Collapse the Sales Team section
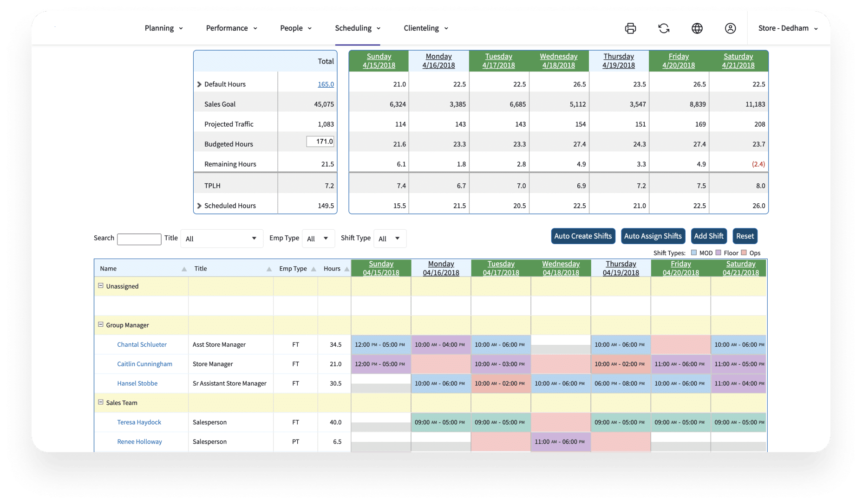This screenshot has width=862, height=504. click(x=100, y=402)
